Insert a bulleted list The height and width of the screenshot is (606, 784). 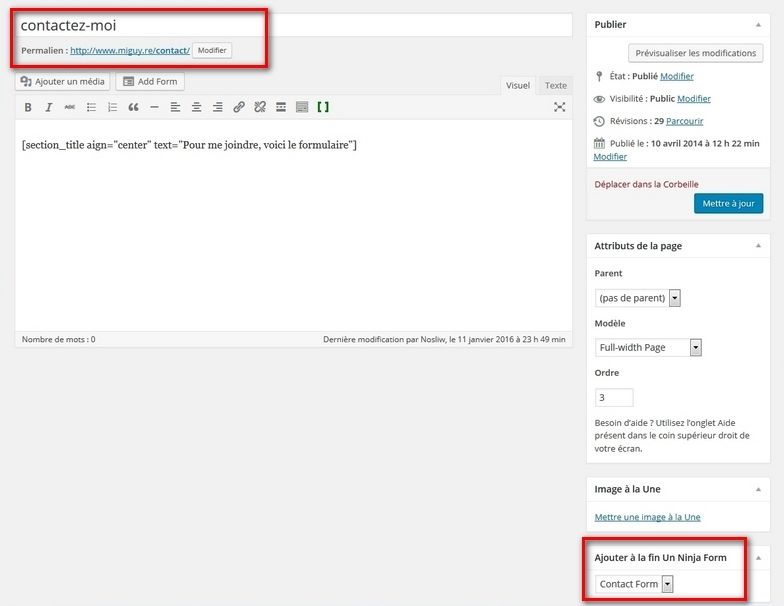coord(91,107)
